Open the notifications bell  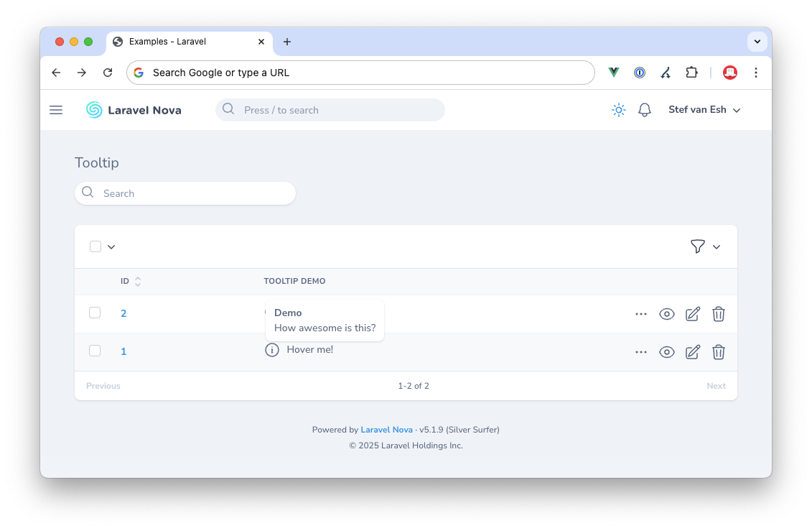[x=645, y=110]
